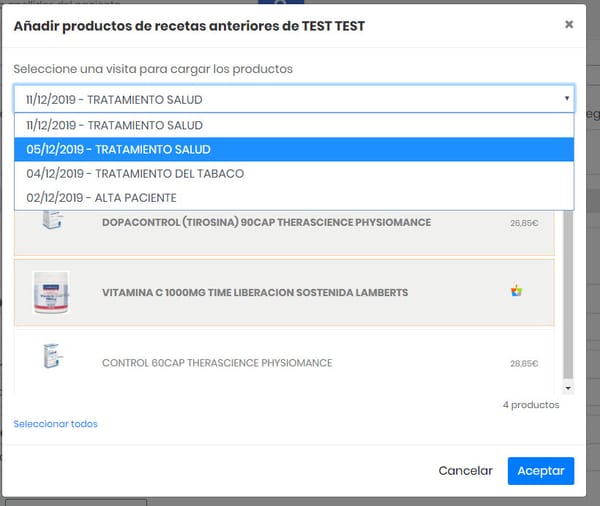Choose 02/12/2019 - ALTA PACIENTE option

[294, 198]
